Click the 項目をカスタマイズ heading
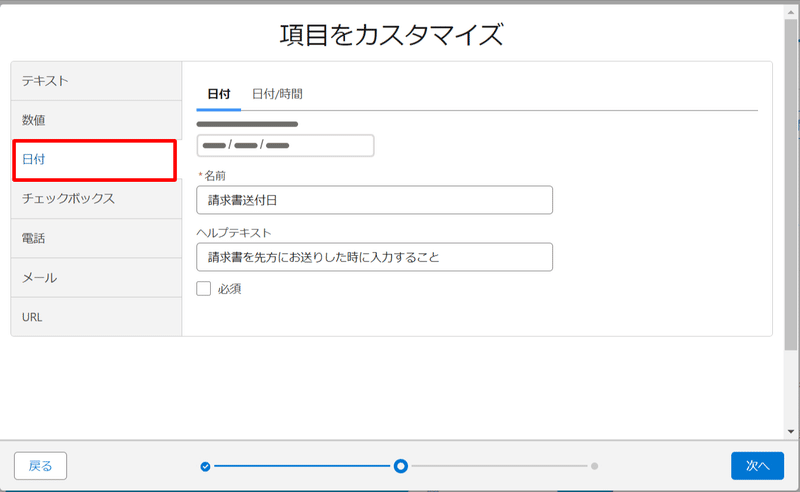Screen dimensions: 800x492 pos(392,35)
